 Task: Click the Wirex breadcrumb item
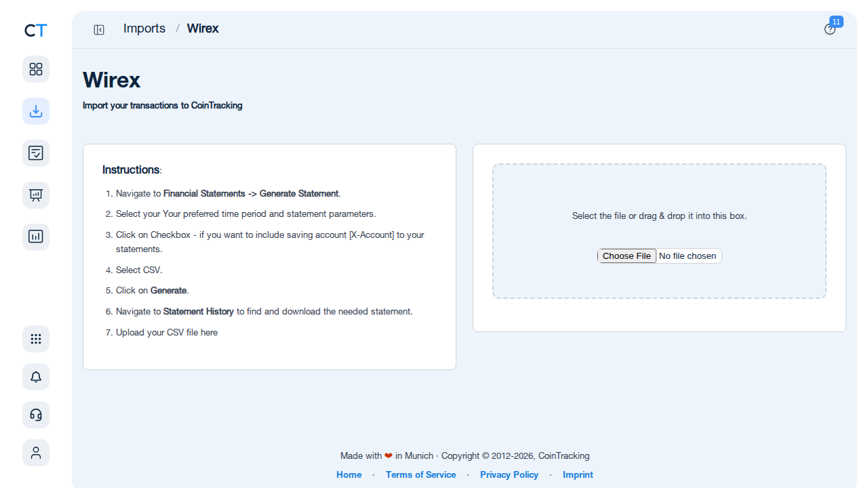[203, 28]
